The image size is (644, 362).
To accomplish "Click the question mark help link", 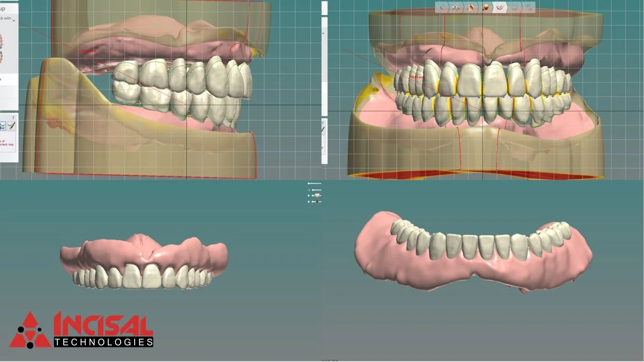I will click(13, 118).
